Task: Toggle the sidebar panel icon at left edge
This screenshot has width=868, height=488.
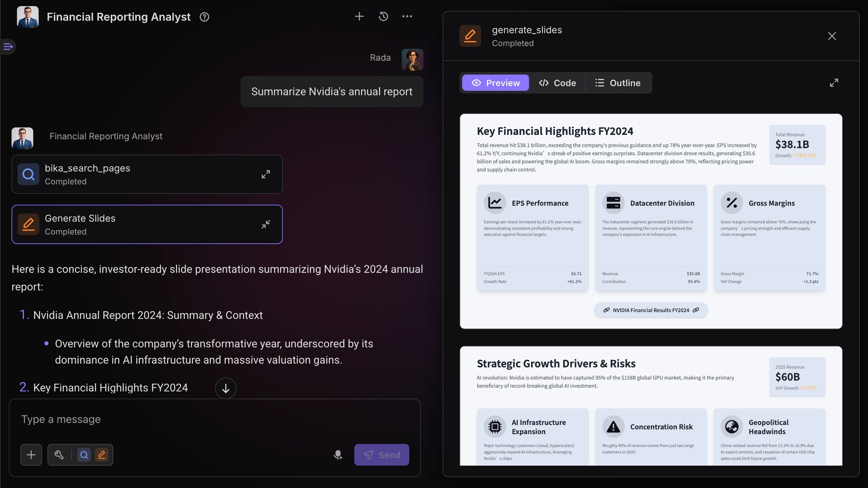Action: pos(8,46)
